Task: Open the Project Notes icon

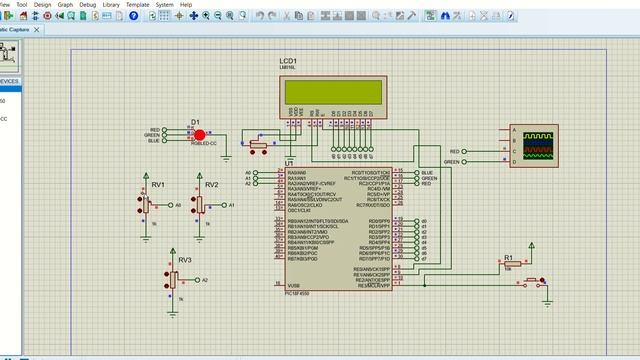Action: [119, 16]
